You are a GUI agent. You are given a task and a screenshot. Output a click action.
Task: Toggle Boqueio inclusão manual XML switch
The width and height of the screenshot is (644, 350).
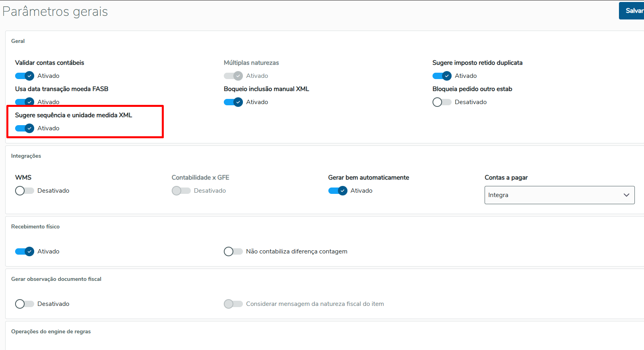(233, 102)
